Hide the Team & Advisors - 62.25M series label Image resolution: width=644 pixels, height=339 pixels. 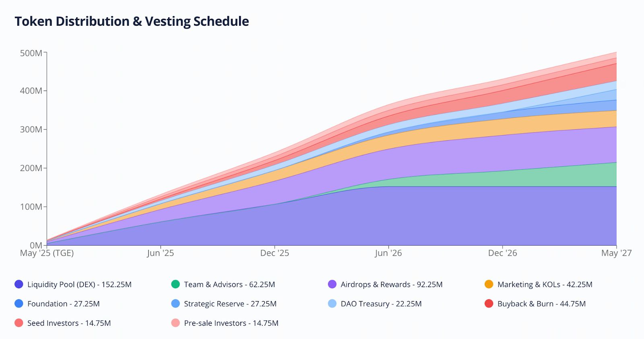(x=229, y=284)
